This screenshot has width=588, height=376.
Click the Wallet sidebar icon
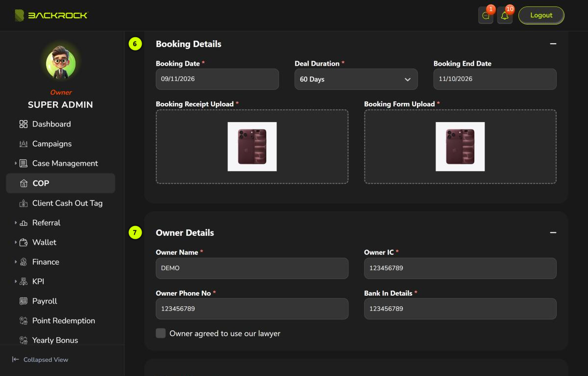(x=24, y=242)
